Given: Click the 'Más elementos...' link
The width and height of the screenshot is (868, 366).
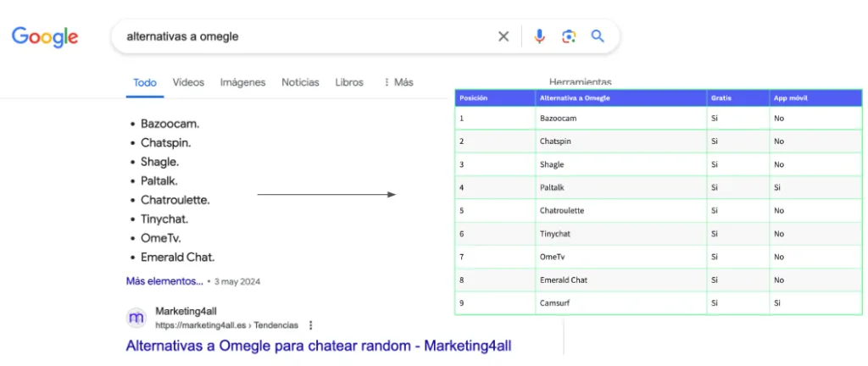Looking at the screenshot, I should [x=164, y=281].
